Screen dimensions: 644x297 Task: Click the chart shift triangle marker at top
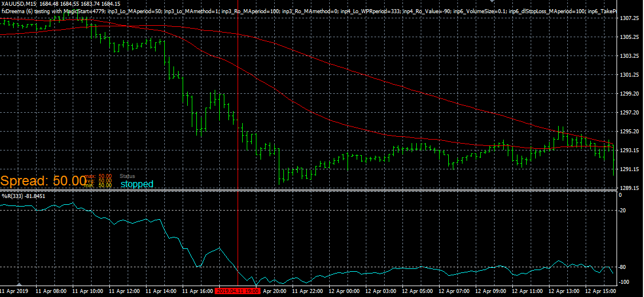[x=492, y=2]
